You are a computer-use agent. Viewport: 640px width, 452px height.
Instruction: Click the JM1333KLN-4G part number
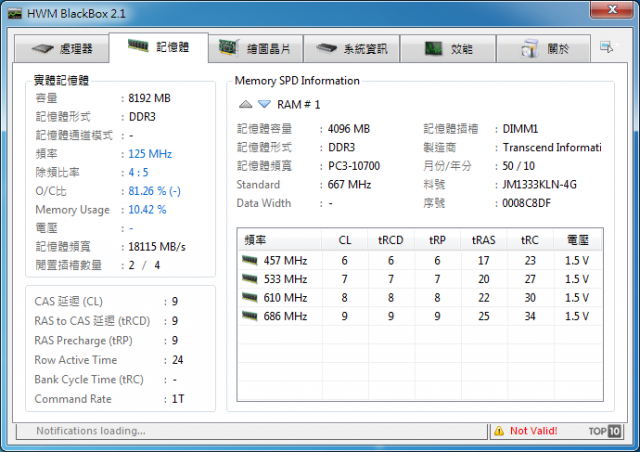(539, 185)
